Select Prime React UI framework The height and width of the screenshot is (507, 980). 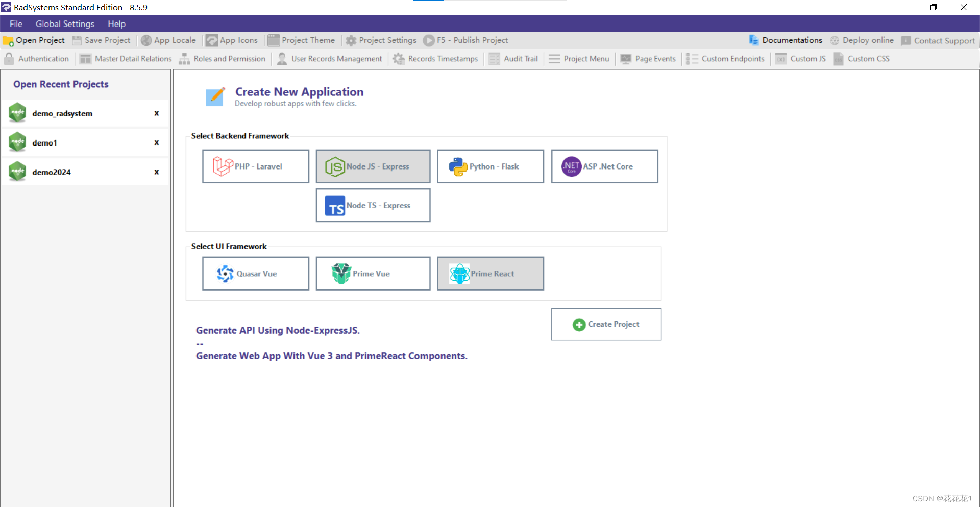point(491,274)
